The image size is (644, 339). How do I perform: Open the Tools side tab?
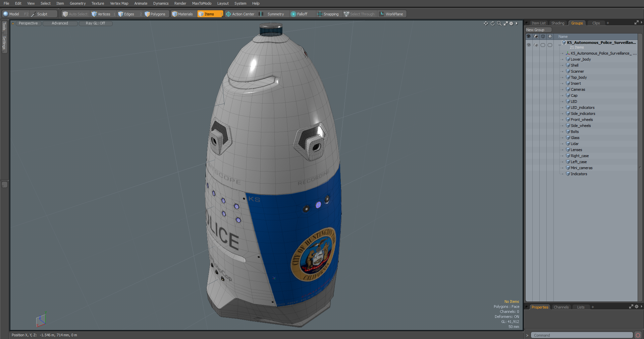(x=4, y=26)
